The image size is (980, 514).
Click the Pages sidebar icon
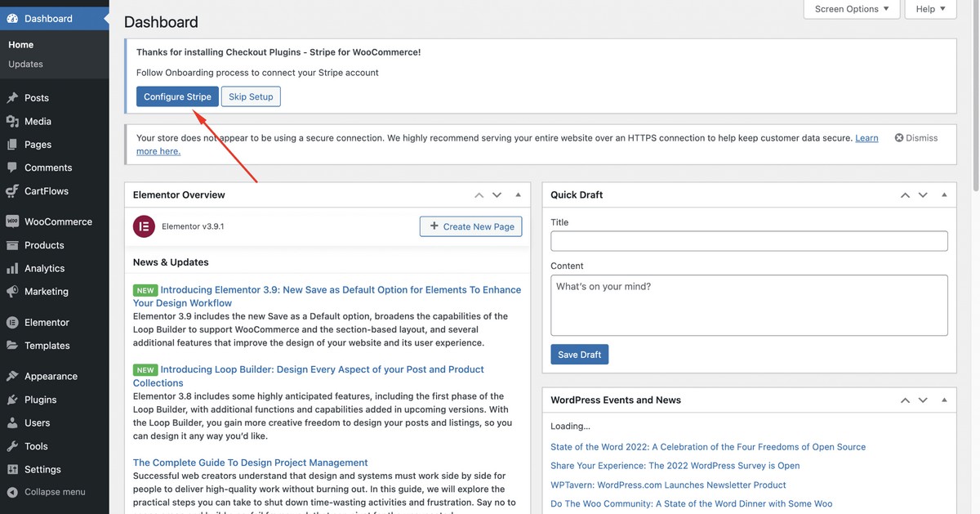(x=12, y=144)
